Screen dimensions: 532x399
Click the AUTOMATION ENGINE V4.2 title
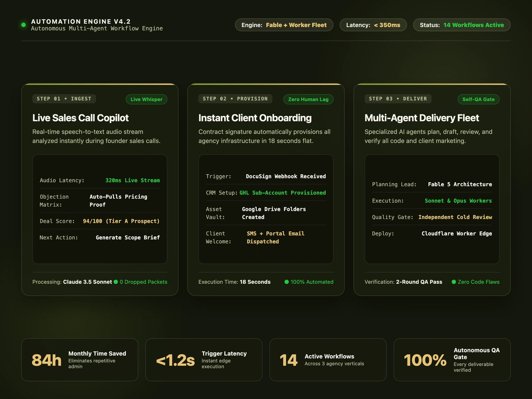(81, 21)
